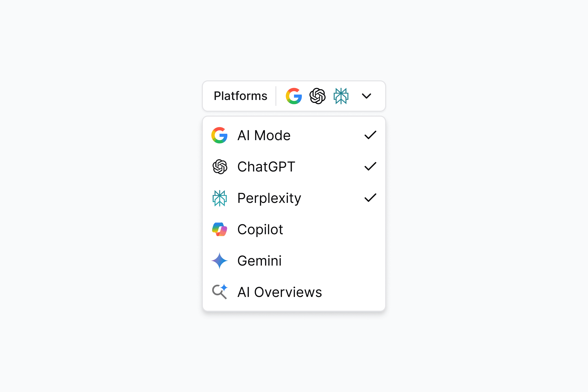Click the OpenAI logo beside ChatGPT

(220, 167)
